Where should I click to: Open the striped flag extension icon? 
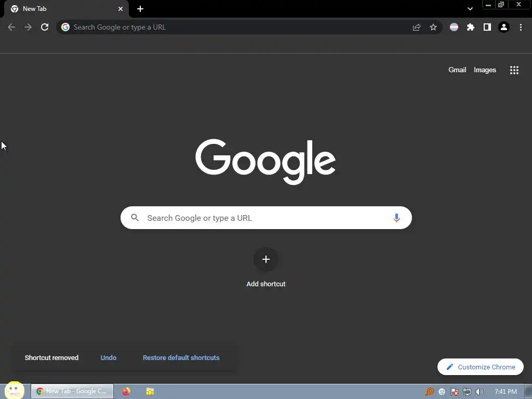[454, 27]
